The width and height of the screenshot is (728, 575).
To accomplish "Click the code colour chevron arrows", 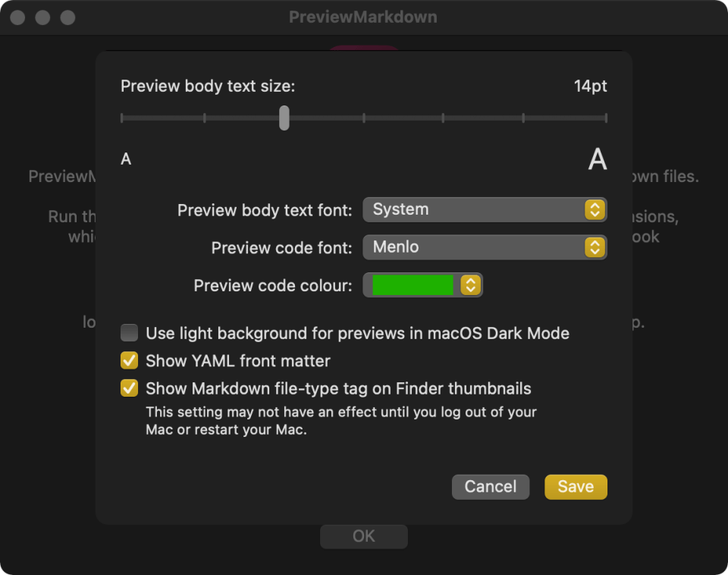I will pyautogui.click(x=471, y=285).
